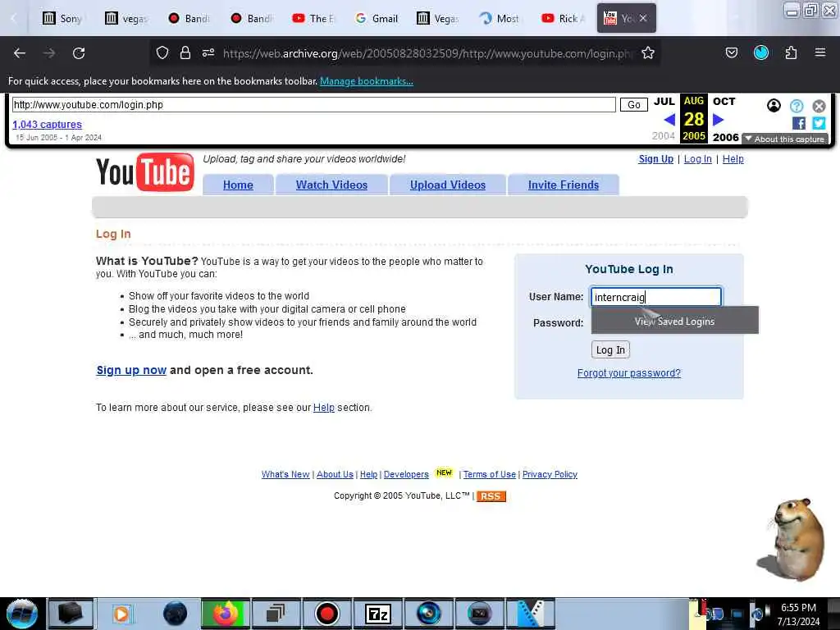Click the browser address bar URL
This screenshot has width=840, height=630.
tap(427, 53)
